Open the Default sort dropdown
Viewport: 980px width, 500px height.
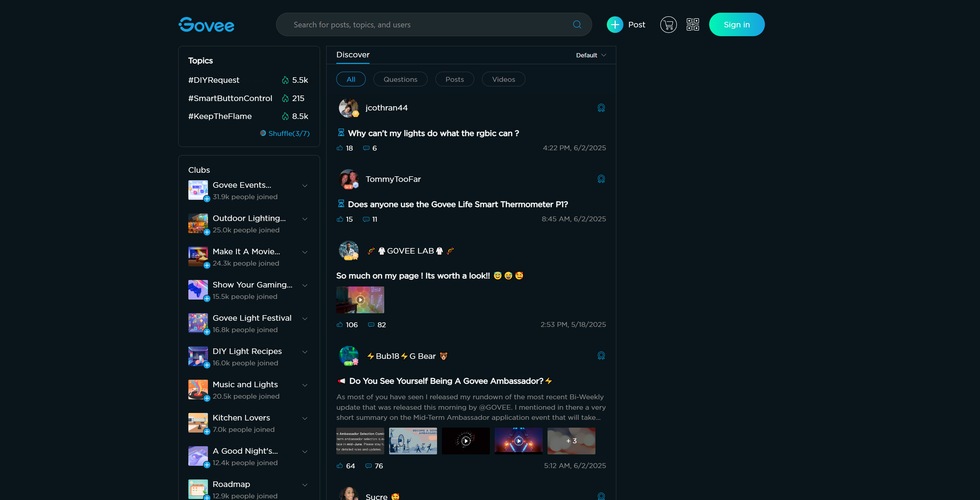pos(591,55)
